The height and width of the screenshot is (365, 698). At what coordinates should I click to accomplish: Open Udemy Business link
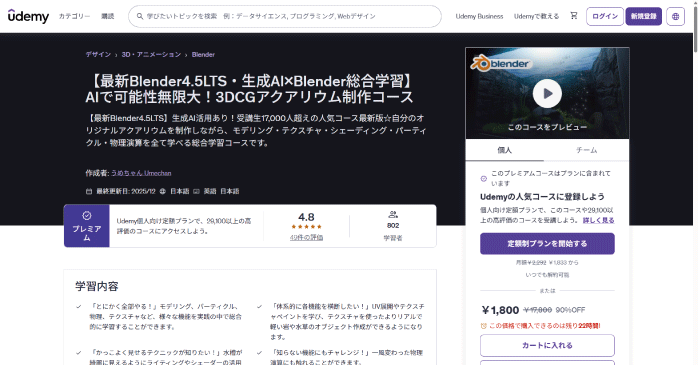point(479,16)
